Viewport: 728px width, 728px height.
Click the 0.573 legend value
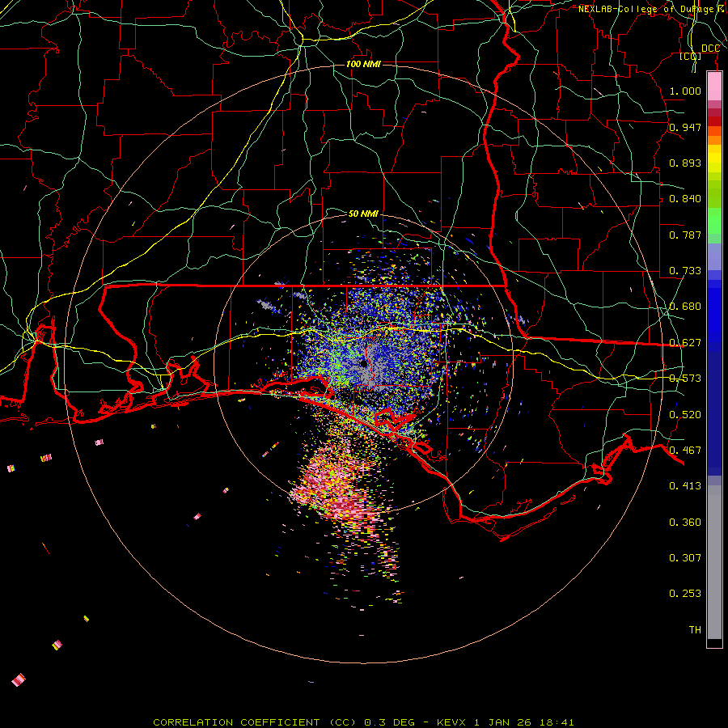(x=685, y=379)
